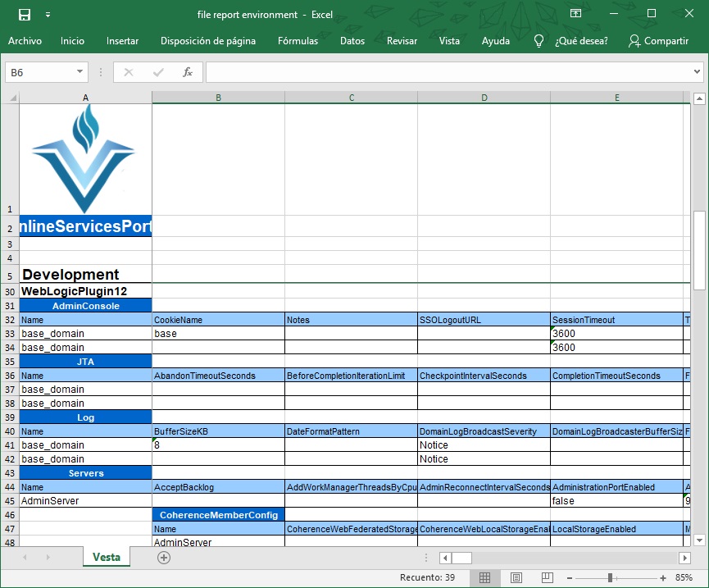Click the AdminConsole header cell
This screenshot has height=588, width=709.
[x=85, y=305]
